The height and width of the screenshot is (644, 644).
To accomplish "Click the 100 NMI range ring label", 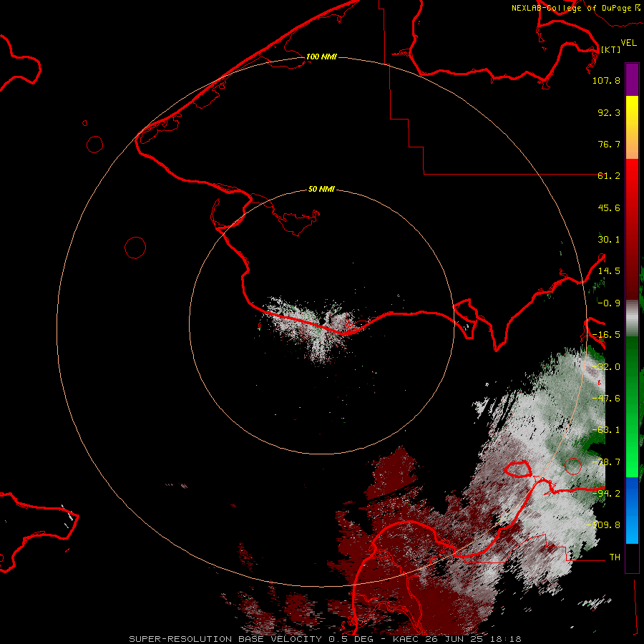I will [x=321, y=57].
